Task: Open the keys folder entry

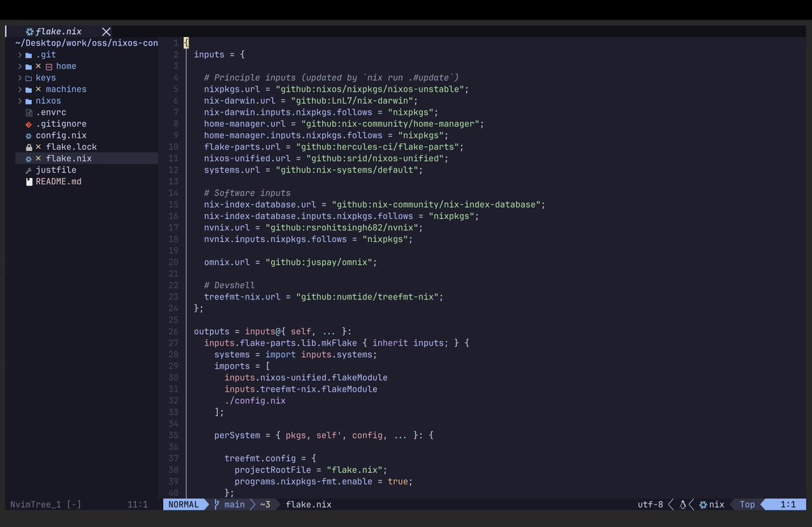Action: 46,78
